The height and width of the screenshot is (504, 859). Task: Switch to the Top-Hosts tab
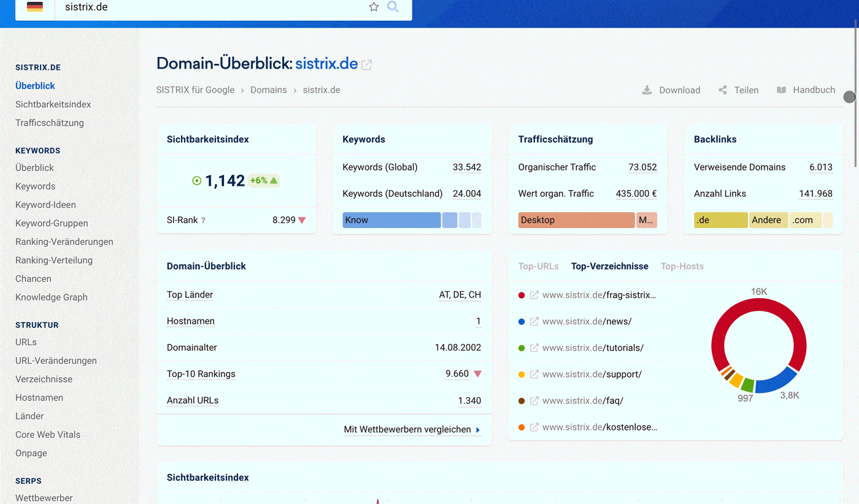tap(682, 266)
